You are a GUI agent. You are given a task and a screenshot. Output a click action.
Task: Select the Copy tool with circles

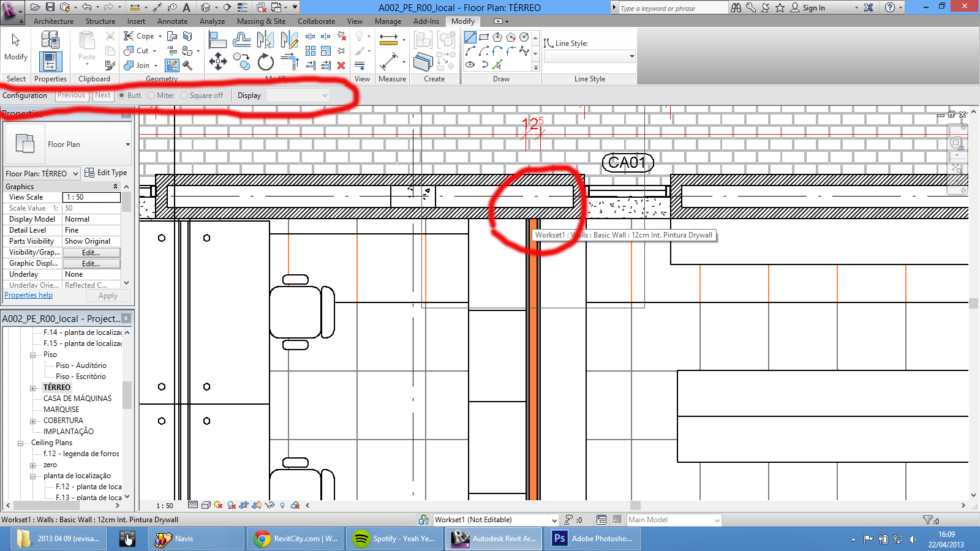(x=242, y=61)
